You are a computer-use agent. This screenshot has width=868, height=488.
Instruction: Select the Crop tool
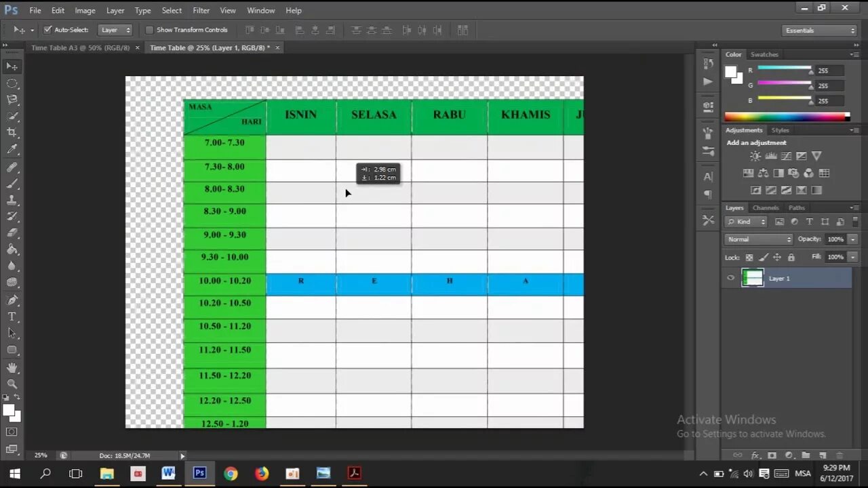12,132
